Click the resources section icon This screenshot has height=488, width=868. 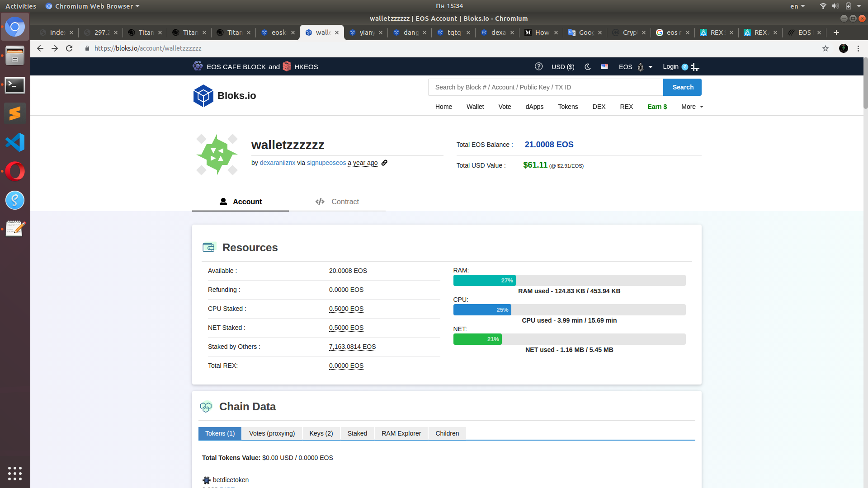(209, 247)
